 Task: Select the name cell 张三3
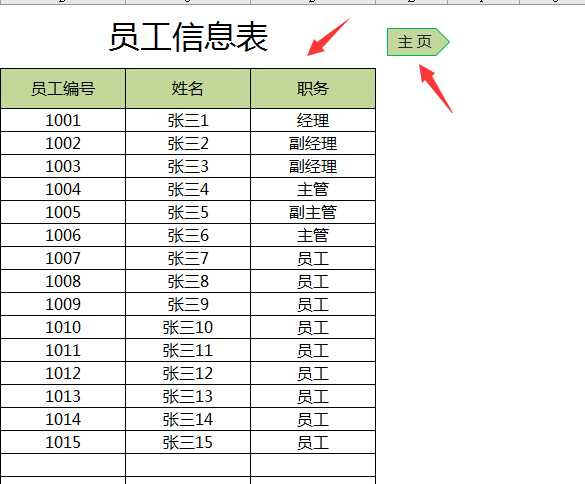188,166
